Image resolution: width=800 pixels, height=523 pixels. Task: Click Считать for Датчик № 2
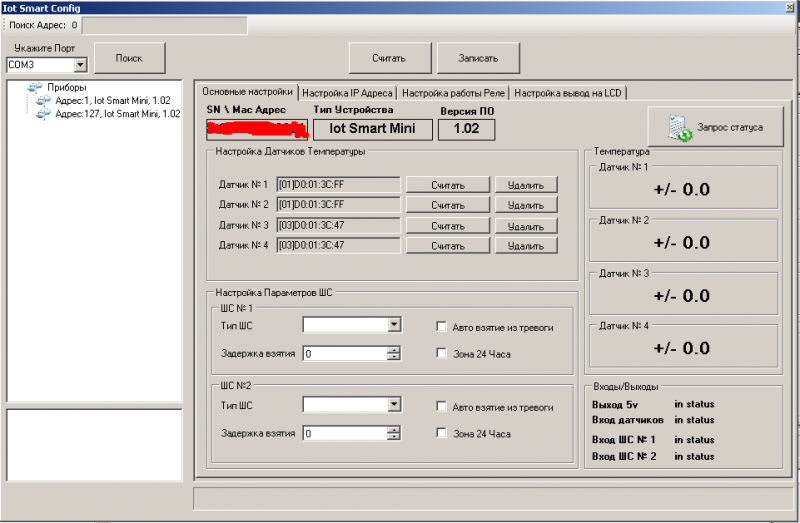(448, 205)
